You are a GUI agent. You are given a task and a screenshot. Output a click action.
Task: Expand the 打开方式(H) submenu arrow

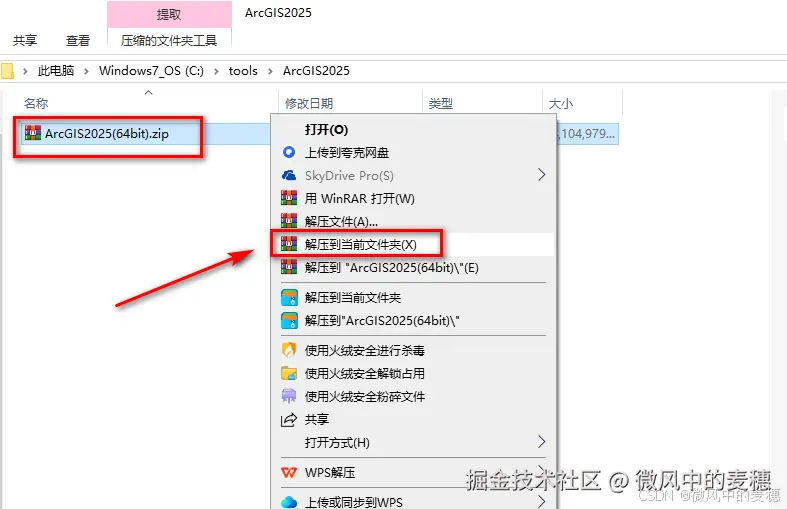(541, 442)
